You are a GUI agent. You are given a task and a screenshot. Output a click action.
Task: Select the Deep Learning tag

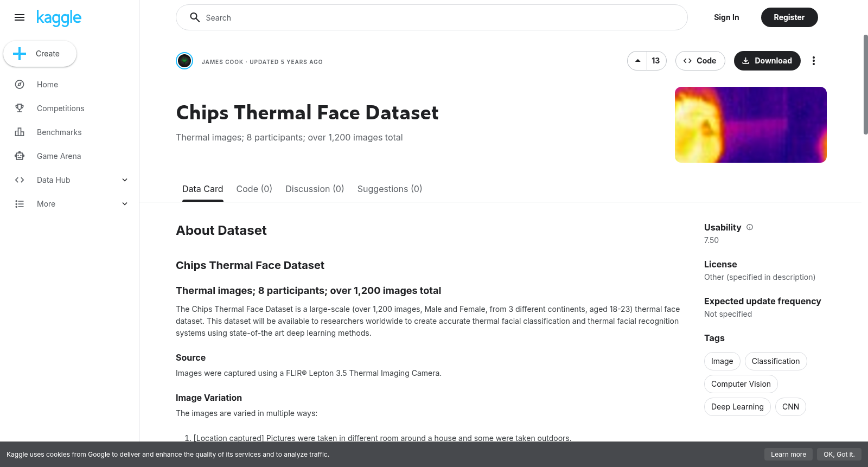(x=737, y=407)
